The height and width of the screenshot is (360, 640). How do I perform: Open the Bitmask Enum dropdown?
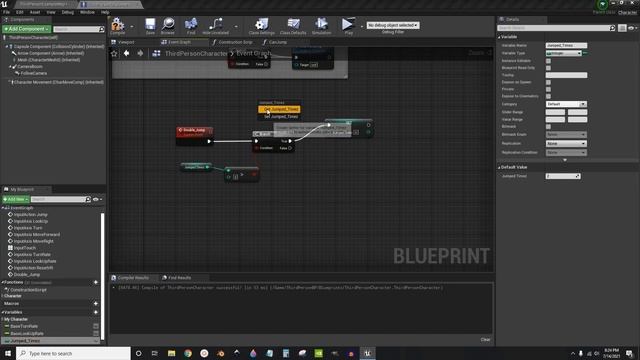[566, 135]
